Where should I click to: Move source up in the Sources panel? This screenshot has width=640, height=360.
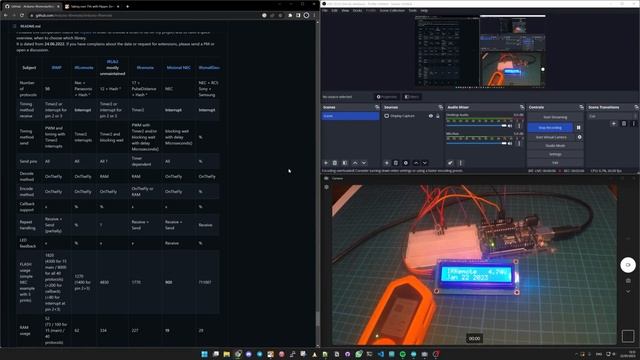pos(416,163)
